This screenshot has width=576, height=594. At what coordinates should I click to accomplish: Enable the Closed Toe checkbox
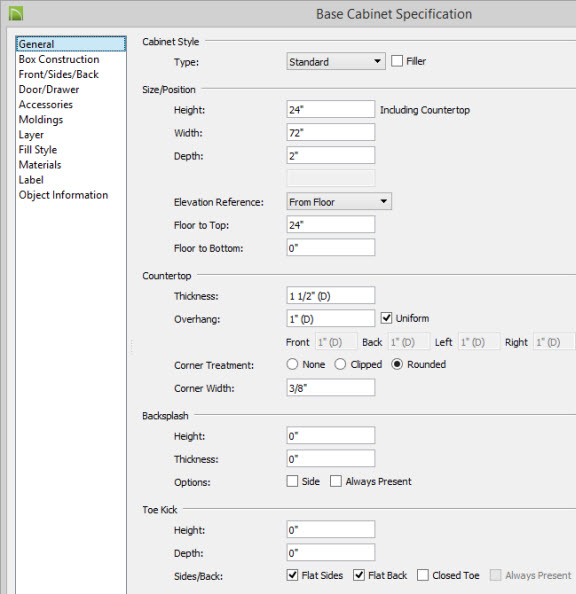tap(423, 575)
